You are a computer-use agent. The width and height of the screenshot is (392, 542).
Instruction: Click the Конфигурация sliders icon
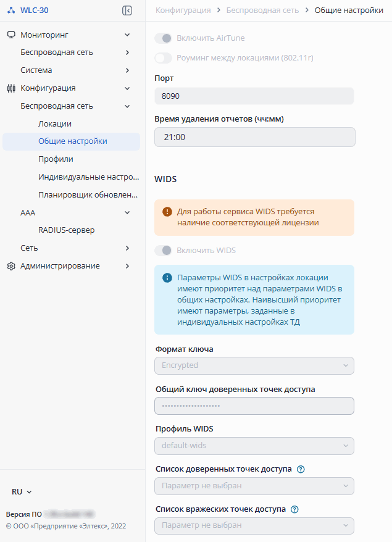pos(11,88)
